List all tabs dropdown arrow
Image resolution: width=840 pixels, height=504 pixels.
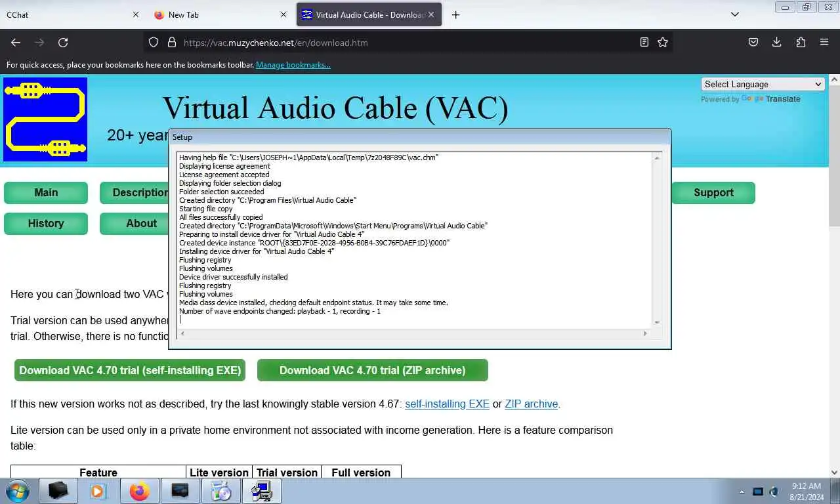pos(735,14)
